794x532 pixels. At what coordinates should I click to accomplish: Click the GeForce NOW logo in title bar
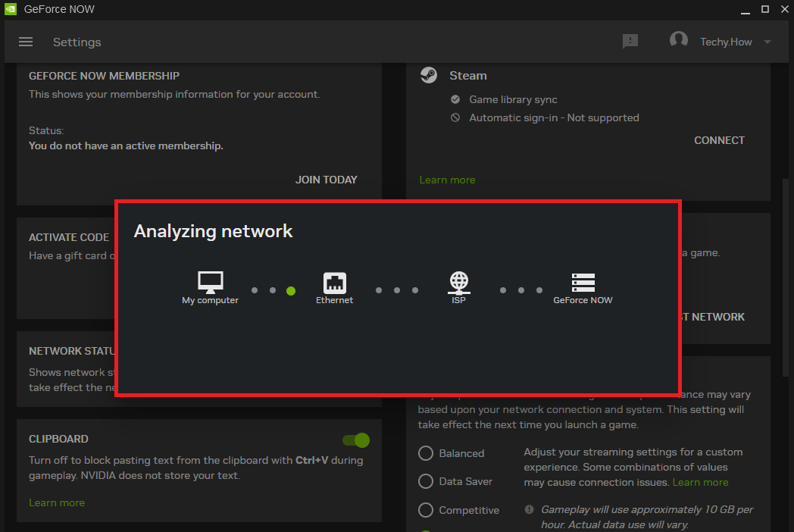point(11,9)
